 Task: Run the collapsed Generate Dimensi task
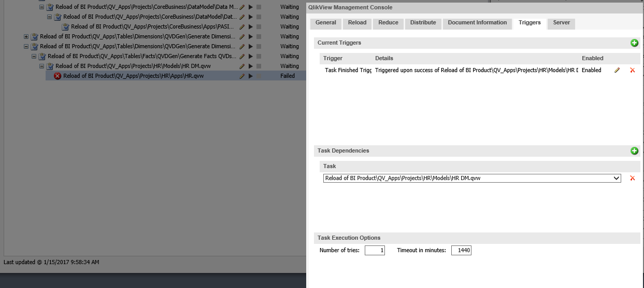250,36
